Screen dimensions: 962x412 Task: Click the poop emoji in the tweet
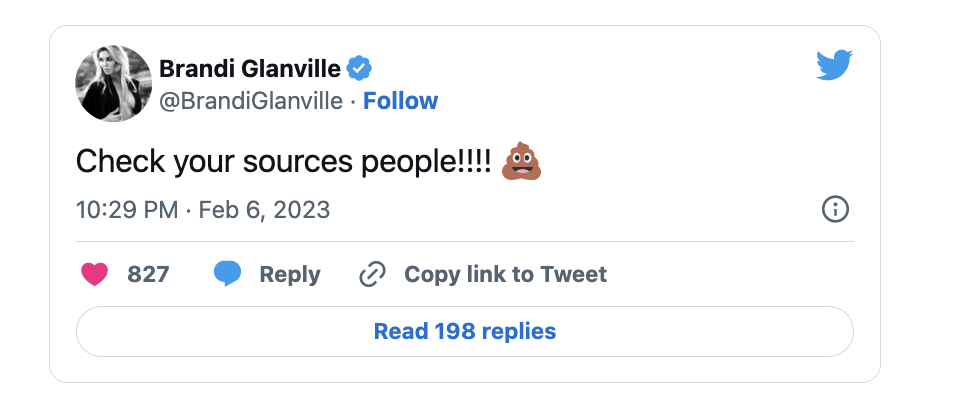pos(521,161)
